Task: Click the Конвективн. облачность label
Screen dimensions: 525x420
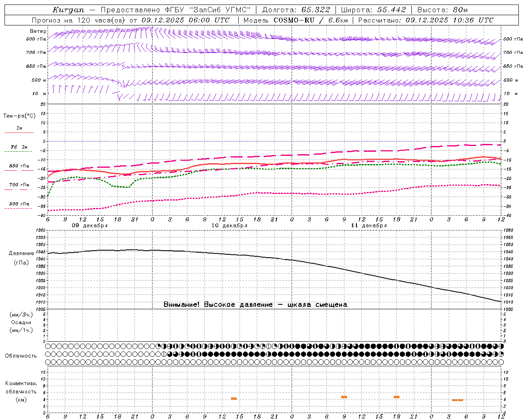Action: coord(21,388)
